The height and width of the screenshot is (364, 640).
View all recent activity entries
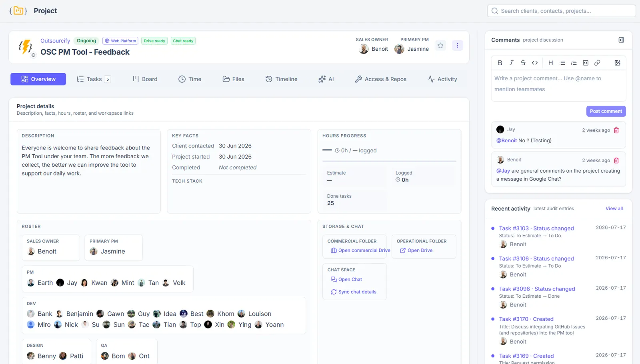pyautogui.click(x=614, y=209)
